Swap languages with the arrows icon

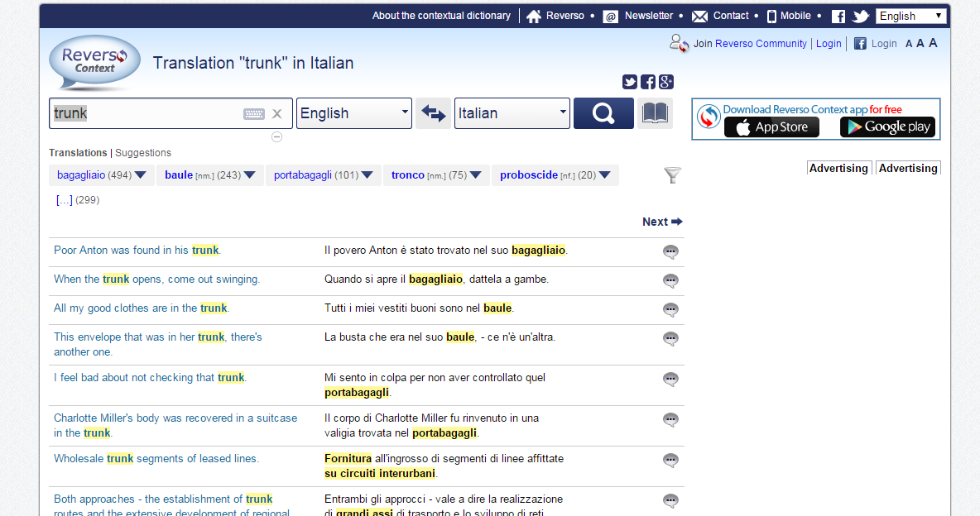click(433, 113)
